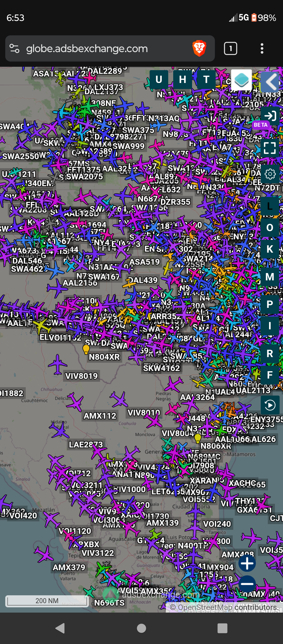Open browser tab switcher
283x644 pixels.
point(231,48)
